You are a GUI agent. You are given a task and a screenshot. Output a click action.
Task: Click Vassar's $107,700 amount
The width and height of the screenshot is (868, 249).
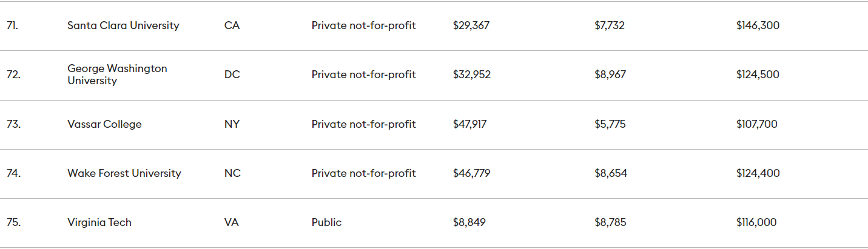pyautogui.click(x=756, y=124)
